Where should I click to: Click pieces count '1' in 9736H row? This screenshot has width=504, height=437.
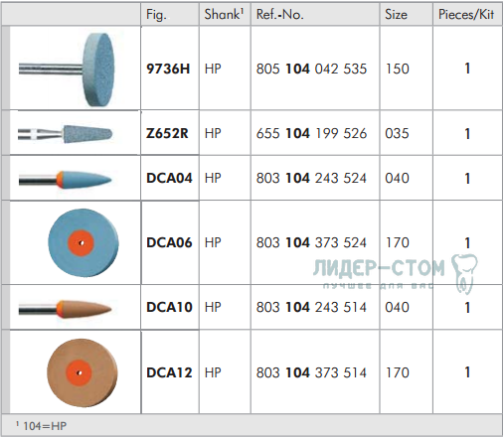(x=467, y=69)
